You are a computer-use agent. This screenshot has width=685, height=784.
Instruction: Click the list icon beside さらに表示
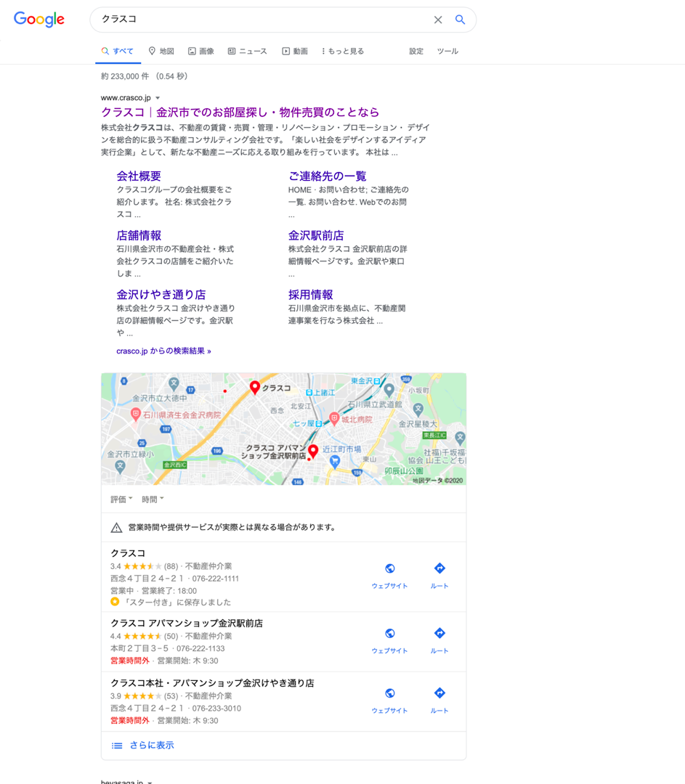coord(116,746)
